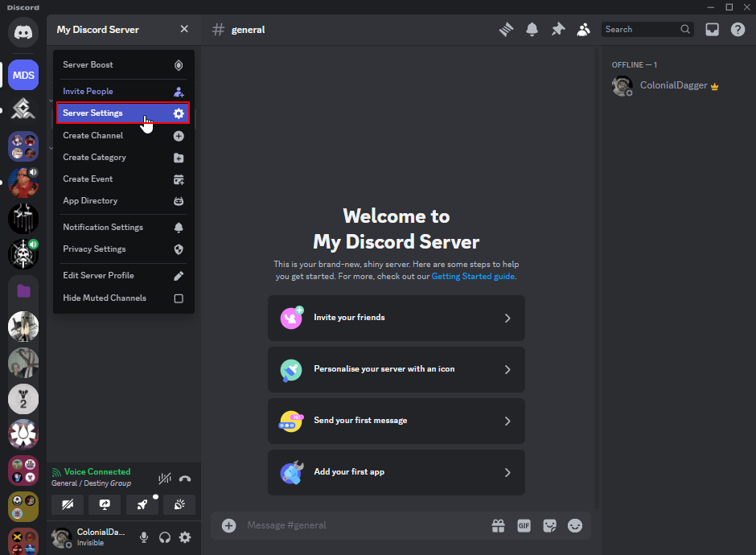
Task: Click the Invite your friends card
Action: (x=396, y=318)
